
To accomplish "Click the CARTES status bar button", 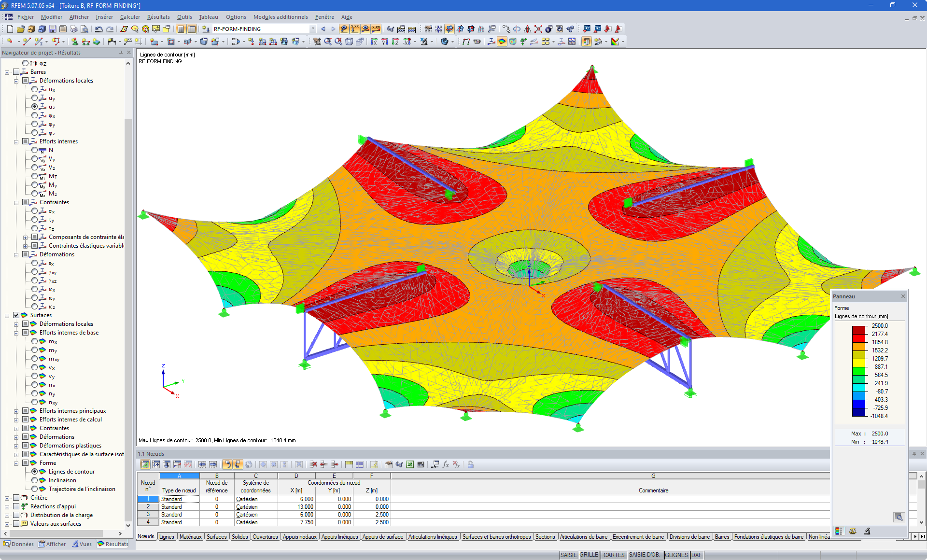I will coord(614,555).
